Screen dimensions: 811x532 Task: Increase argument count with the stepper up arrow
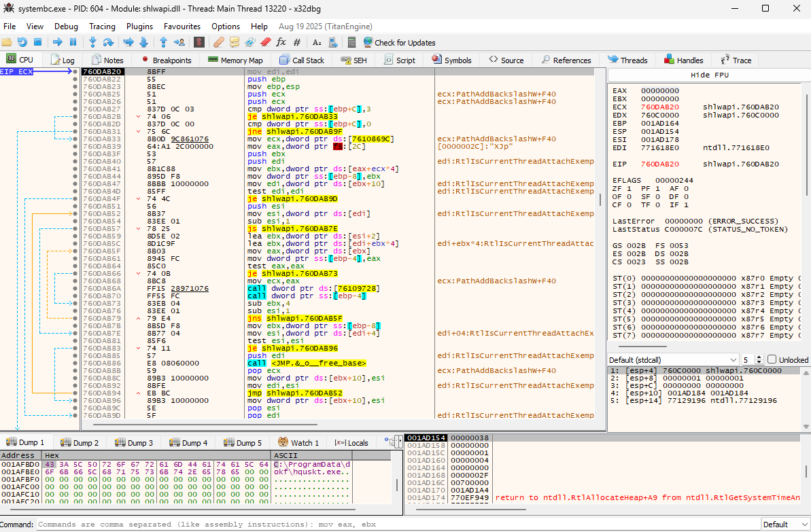(759, 357)
